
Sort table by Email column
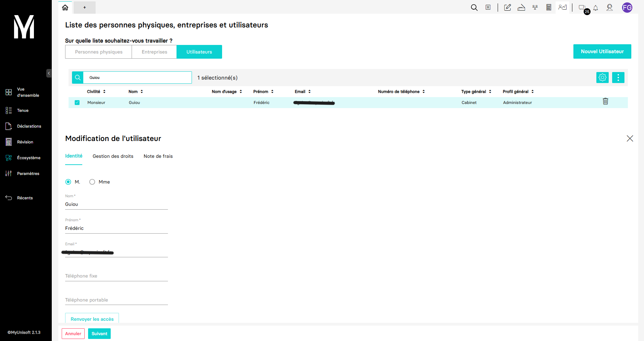[x=303, y=92]
